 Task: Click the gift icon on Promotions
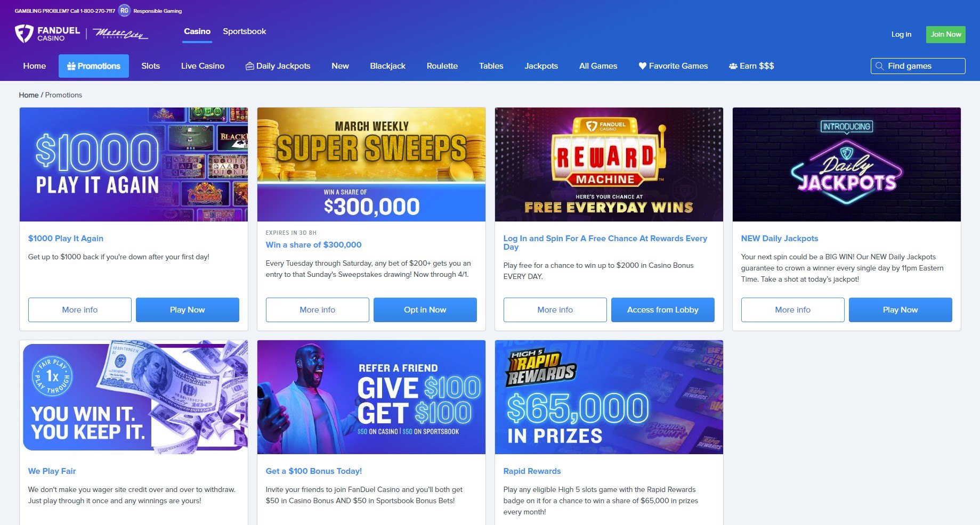coord(71,66)
